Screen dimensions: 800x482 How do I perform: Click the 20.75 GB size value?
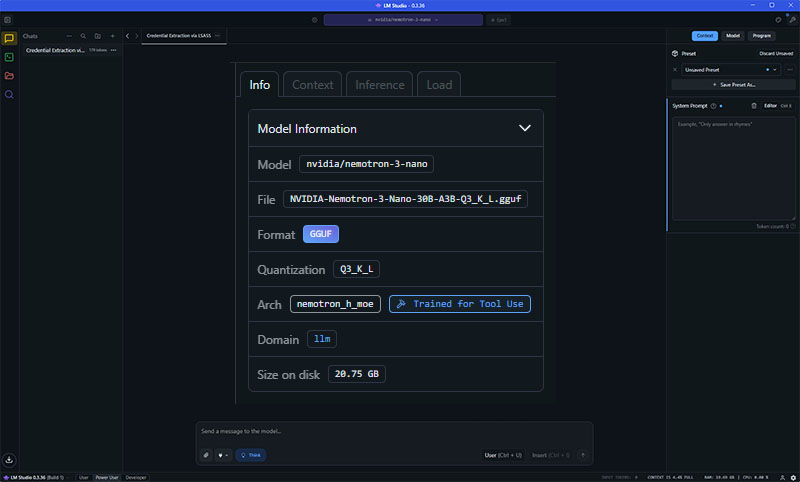click(357, 374)
